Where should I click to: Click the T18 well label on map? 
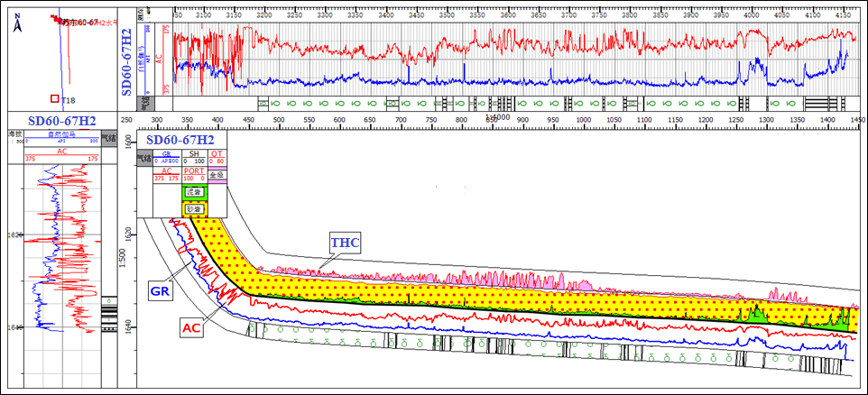(x=68, y=100)
